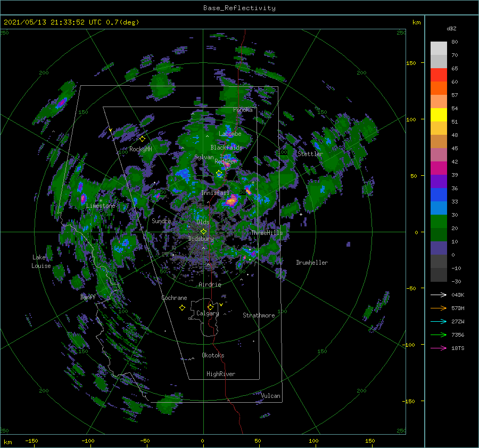Select yellow diamond marker below RedDeer label
Viewport: 479px width, 448px height.
point(219,173)
